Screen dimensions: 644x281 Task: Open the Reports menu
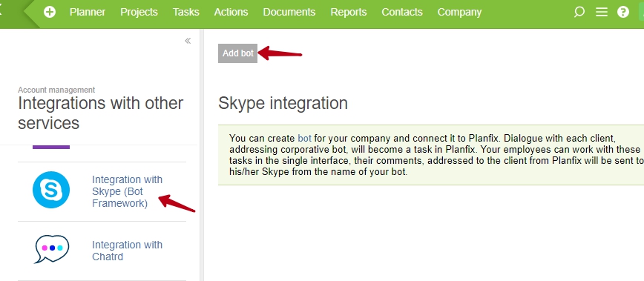[x=349, y=13]
